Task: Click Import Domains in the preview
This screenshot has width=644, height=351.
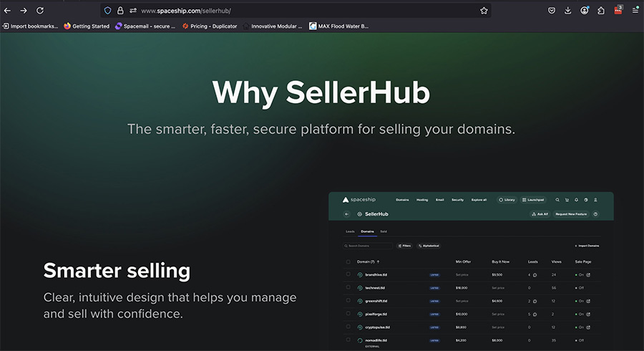Action: [x=587, y=246]
